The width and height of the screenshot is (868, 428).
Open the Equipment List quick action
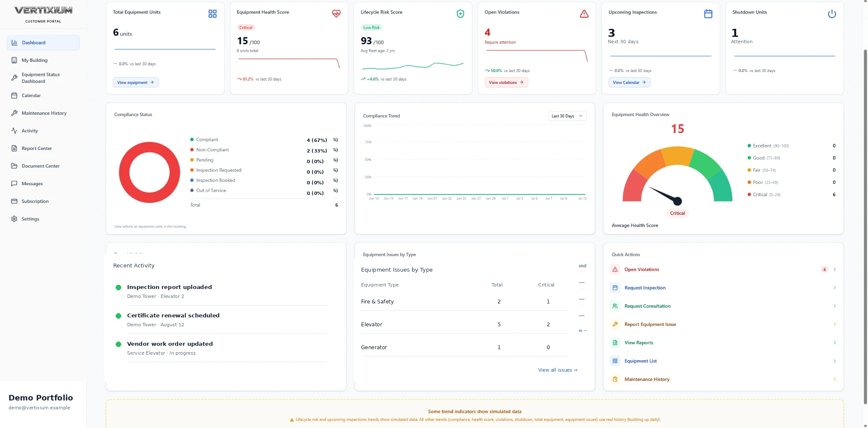723,361
